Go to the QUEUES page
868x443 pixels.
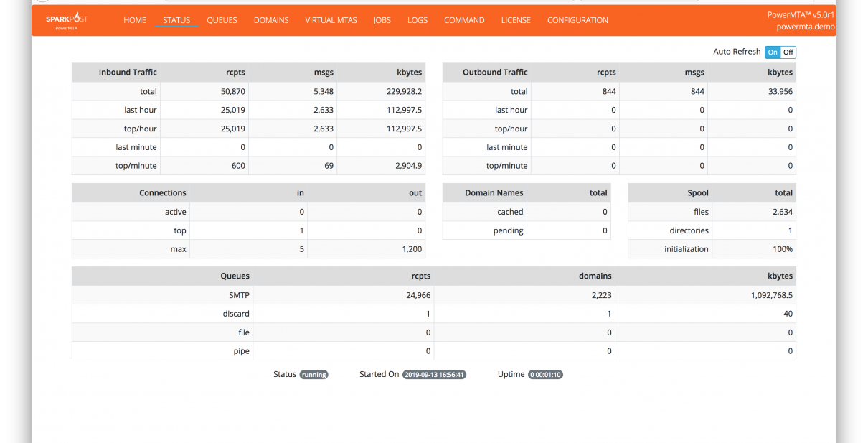click(x=222, y=20)
